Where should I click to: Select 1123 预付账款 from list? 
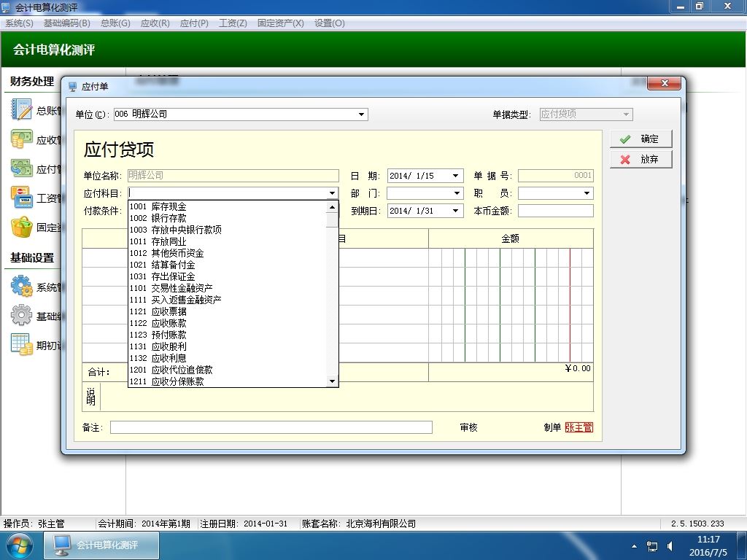(228, 335)
